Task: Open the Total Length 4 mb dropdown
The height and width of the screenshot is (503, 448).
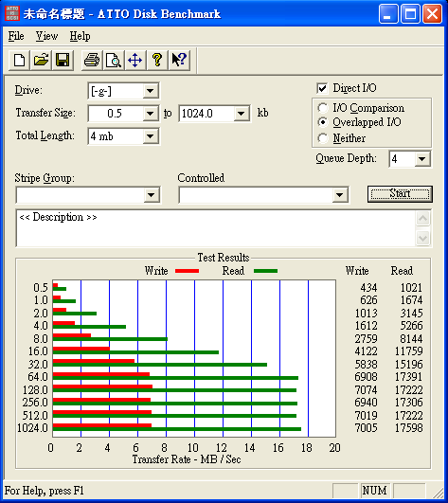Action: coord(150,136)
